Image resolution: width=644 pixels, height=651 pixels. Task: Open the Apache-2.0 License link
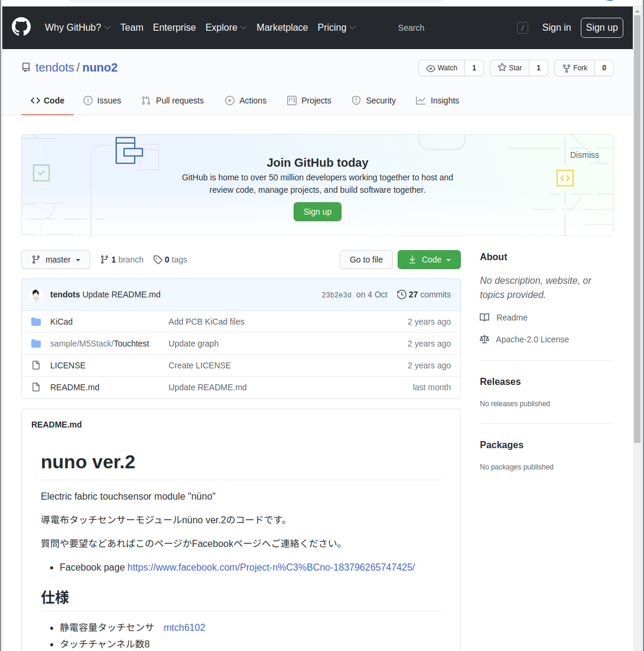coord(532,339)
